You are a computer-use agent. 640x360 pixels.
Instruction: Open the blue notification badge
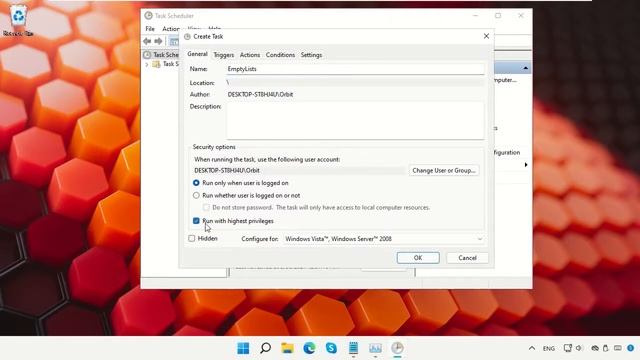click(631, 348)
